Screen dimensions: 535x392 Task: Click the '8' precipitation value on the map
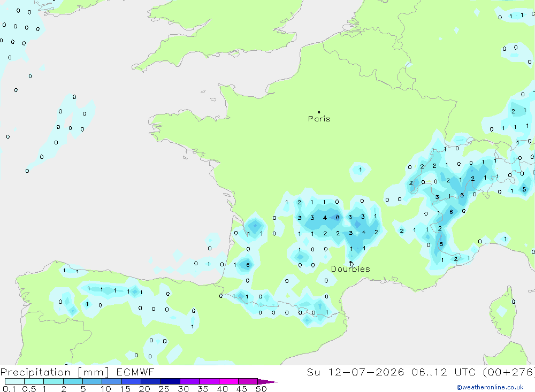[x=338, y=217]
